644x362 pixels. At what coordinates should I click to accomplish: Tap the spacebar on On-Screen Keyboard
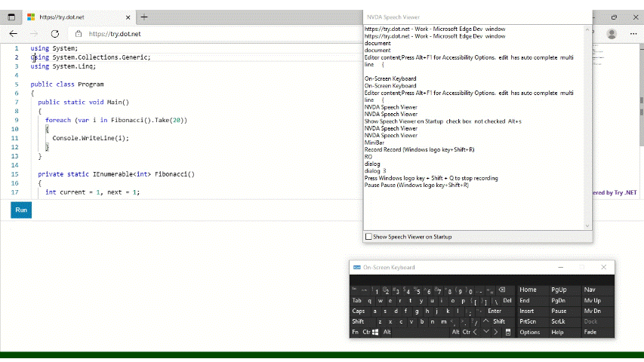421,333
